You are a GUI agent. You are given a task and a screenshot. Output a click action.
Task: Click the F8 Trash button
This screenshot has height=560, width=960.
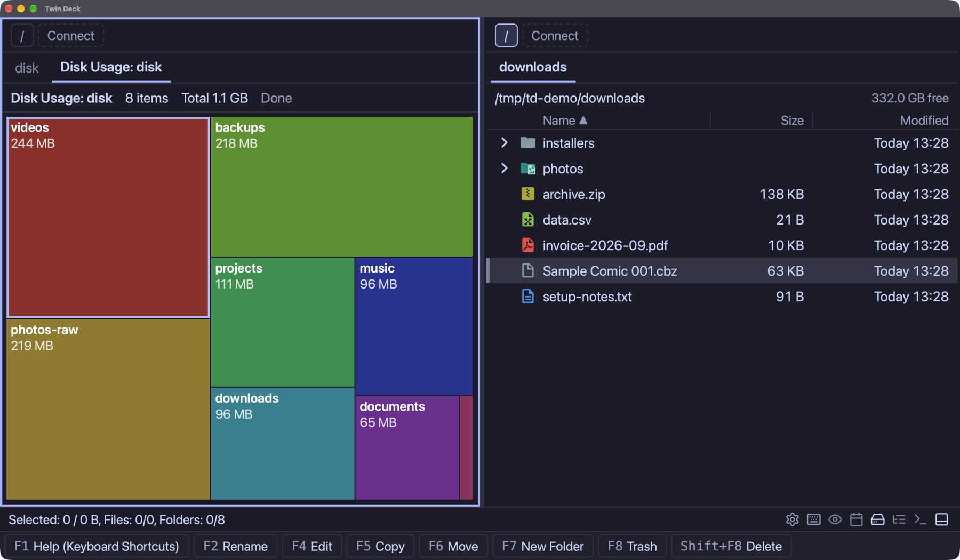click(633, 546)
